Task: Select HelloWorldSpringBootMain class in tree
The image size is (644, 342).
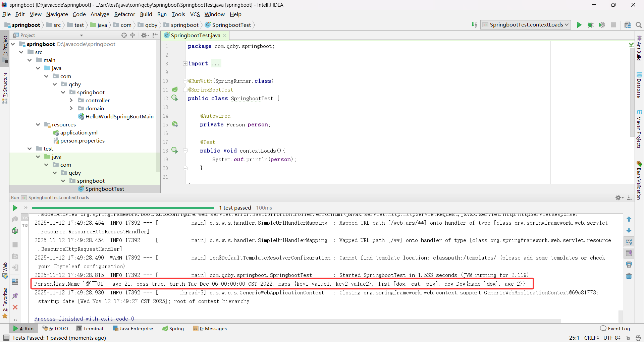Action: 116,116
